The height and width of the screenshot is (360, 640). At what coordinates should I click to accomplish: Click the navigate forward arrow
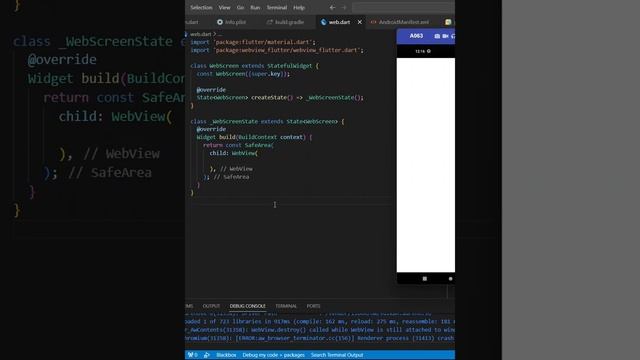point(344,7)
